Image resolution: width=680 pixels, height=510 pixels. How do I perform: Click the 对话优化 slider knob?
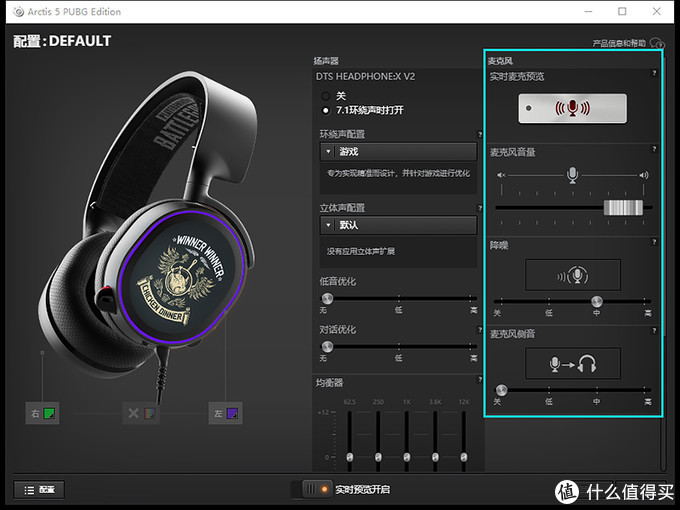[327, 347]
